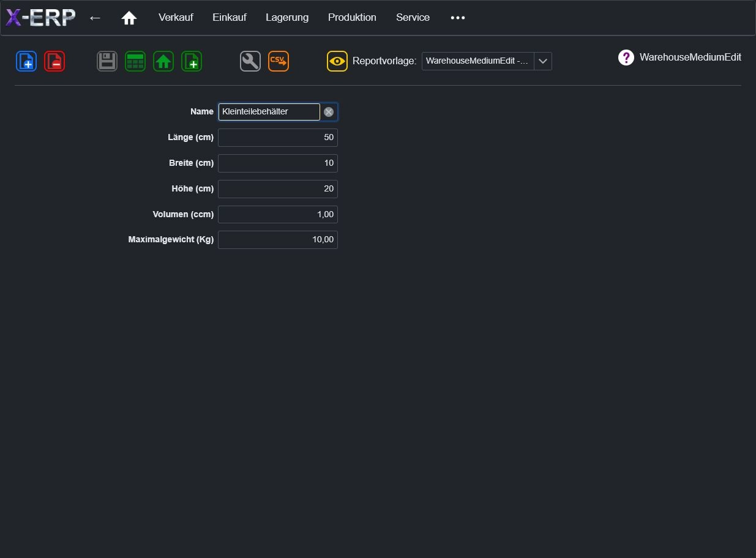756x558 pixels.
Task: Open the Verkauf menu
Action: (x=176, y=18)
